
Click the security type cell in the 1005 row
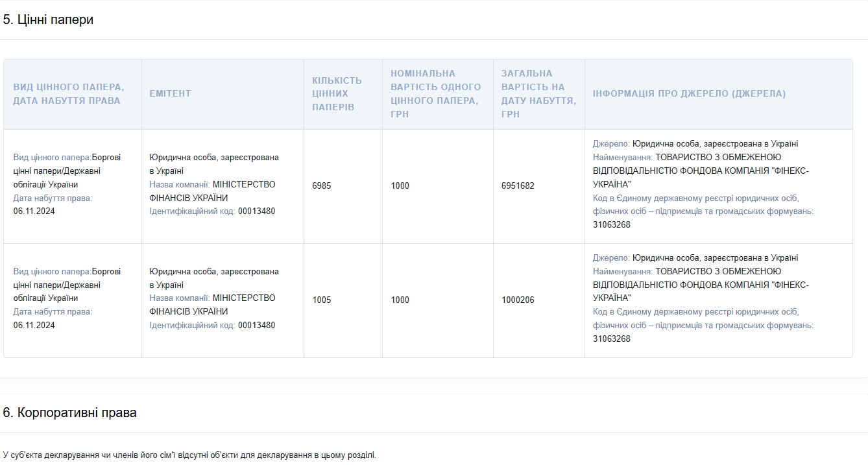pyautogui.click(x=73, y=300)
